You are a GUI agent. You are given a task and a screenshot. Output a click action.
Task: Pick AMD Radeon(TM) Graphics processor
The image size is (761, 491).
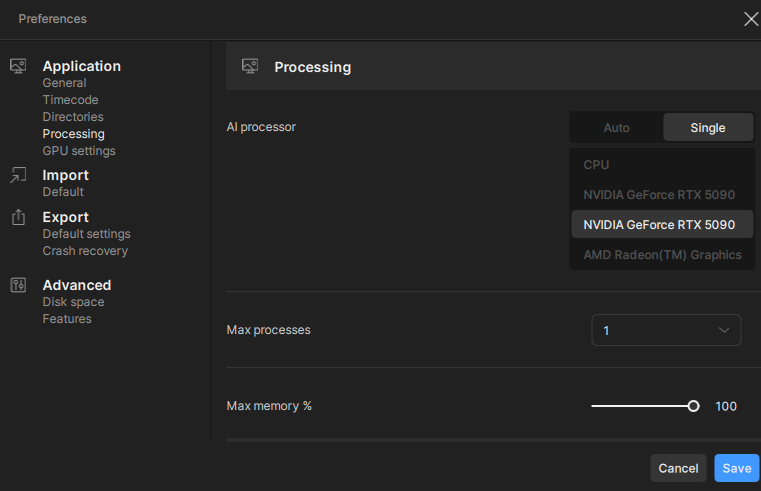[x=662, y=255]
